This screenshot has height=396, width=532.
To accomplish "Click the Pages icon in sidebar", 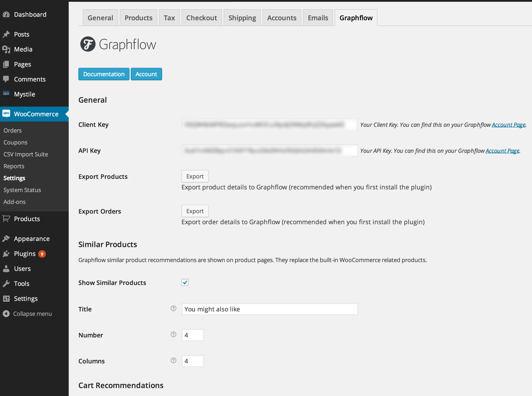I will (6, 64).
